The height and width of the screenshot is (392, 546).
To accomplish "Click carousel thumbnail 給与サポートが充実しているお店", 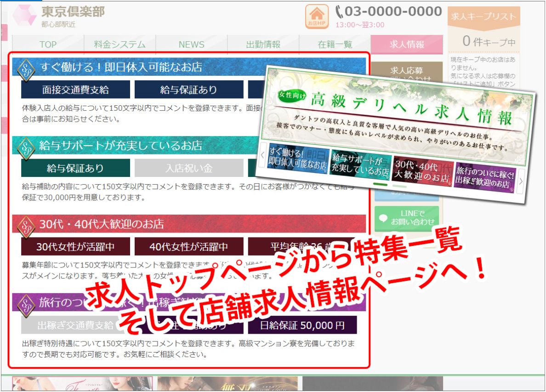I will coord(360,165).
